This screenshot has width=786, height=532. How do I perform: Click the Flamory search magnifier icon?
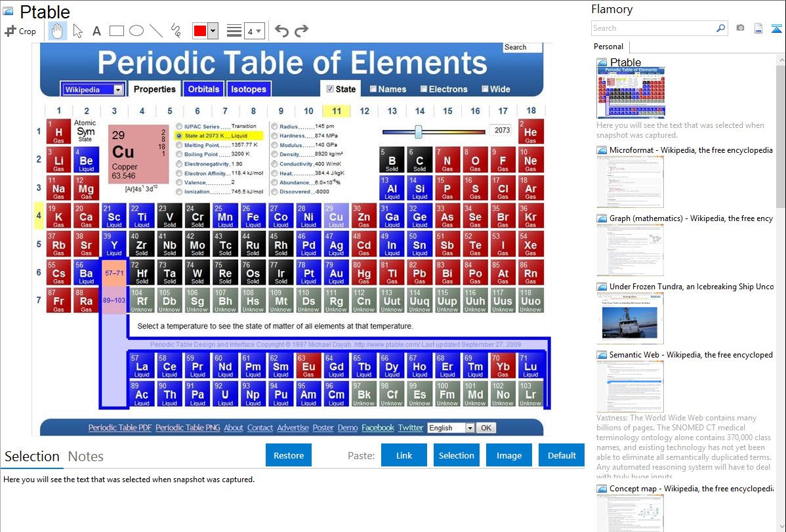(721, 28)
